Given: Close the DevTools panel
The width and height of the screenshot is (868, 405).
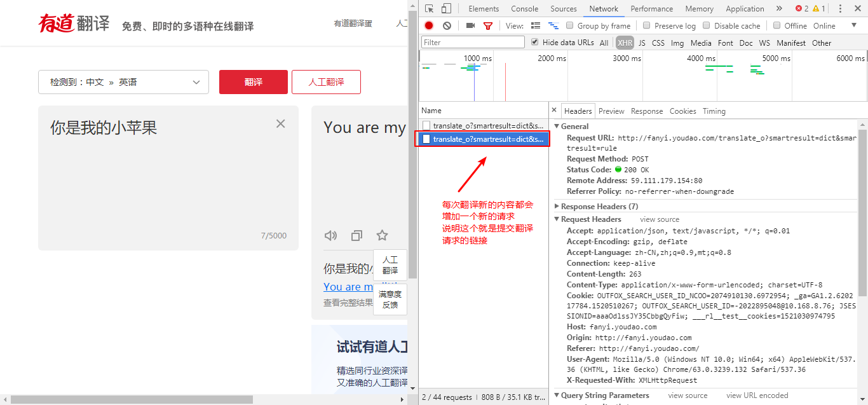Looking at the screenshot, I should tap(857, 9).
